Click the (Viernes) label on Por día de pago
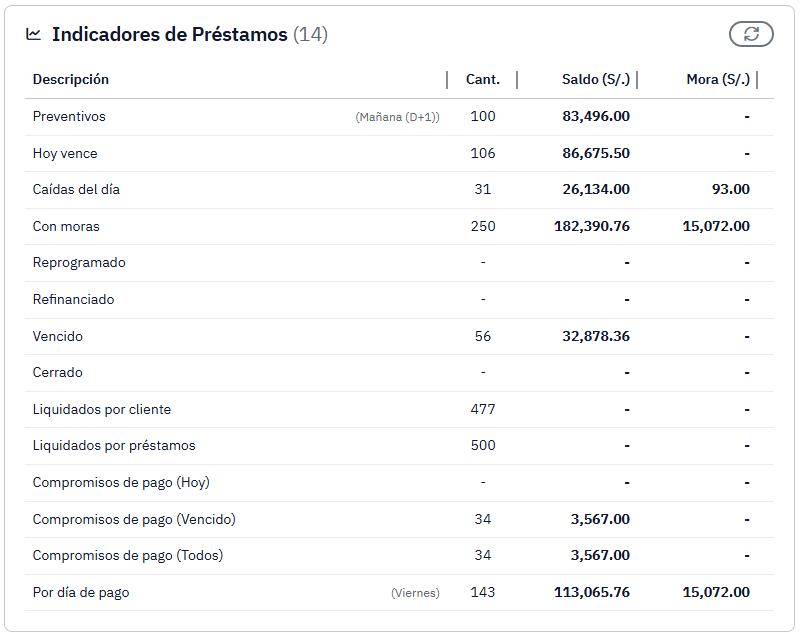 pyautogui.click(x=414, y=592)
